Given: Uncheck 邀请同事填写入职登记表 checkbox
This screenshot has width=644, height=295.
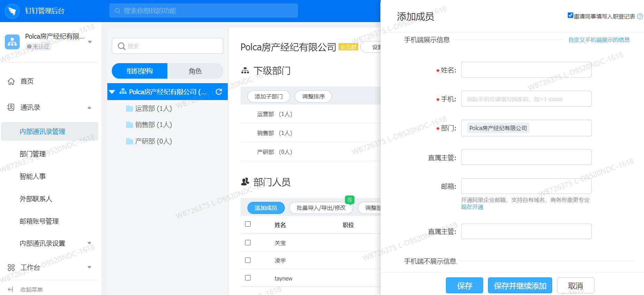Looking at the screenshot, I should 570,16.
